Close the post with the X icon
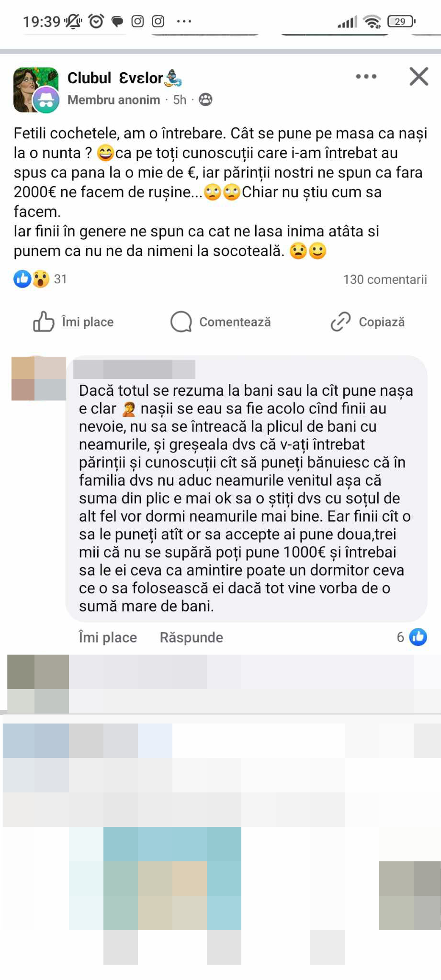441x980 pixels. pos(419,77)
